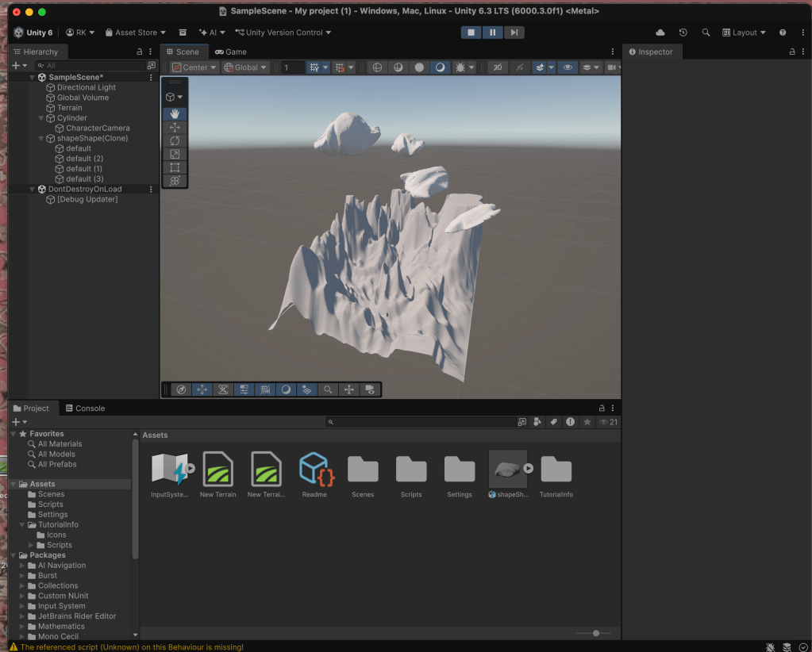Viewport: 812px width, 652px height.
Task: Switch to the Game tab
Action: (231, 52)
